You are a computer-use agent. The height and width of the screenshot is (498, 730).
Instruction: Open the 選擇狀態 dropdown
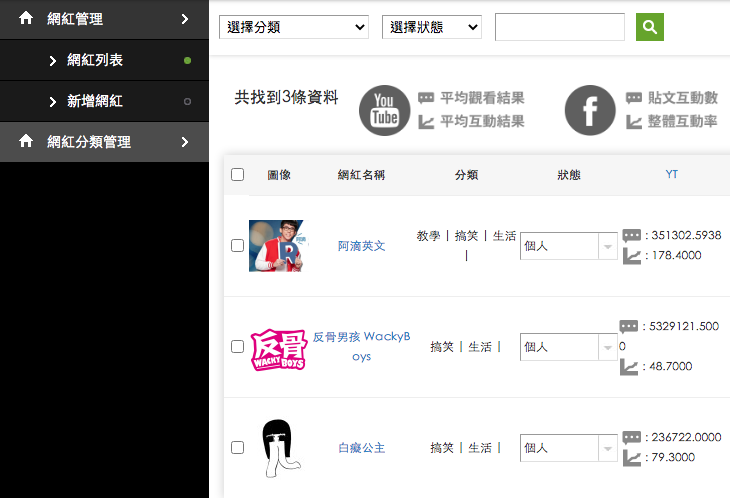(x=432, y=27)
